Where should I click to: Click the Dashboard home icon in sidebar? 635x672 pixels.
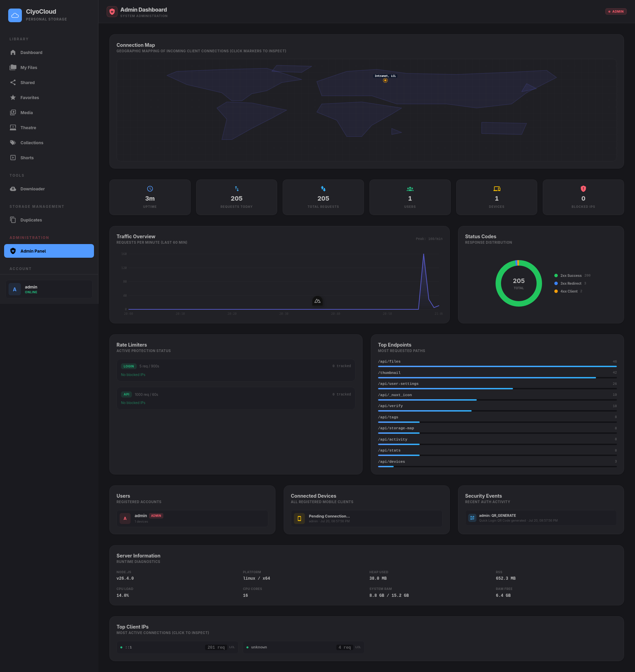[13, 52]
